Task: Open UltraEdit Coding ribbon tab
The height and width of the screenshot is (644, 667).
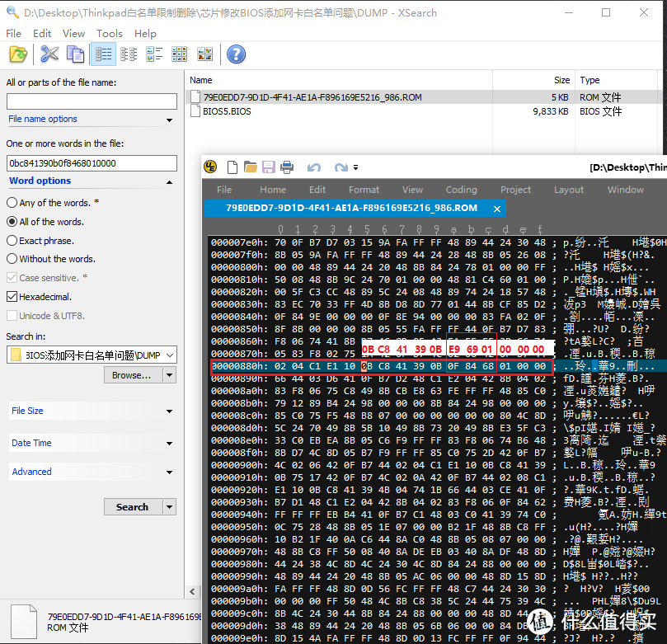Action: click(461, 190)
